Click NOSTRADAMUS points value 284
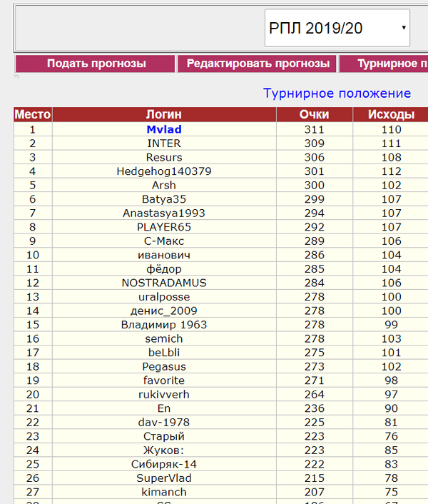The height and width of the screenshot is (504, 428). pos(315,283)
